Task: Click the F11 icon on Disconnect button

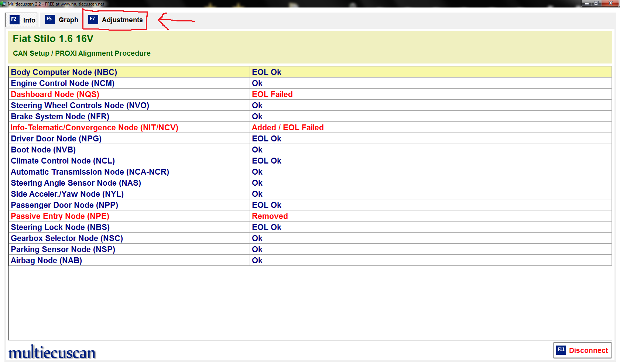Action: 561,350
